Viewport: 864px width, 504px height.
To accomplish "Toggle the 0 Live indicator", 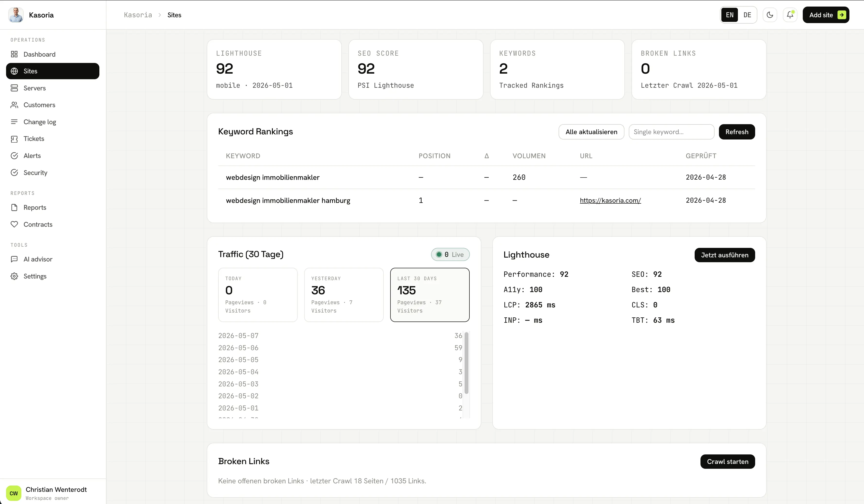I will [450, 254].
